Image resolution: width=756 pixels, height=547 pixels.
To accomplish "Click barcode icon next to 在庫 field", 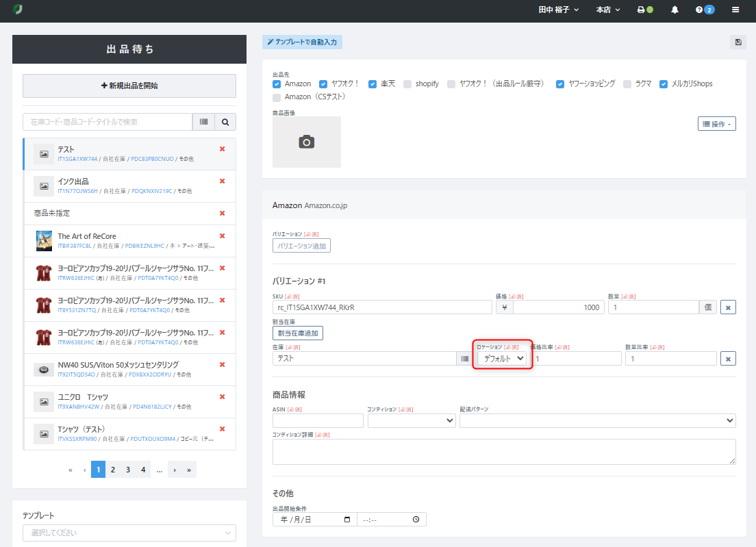I will click(464, 359).
